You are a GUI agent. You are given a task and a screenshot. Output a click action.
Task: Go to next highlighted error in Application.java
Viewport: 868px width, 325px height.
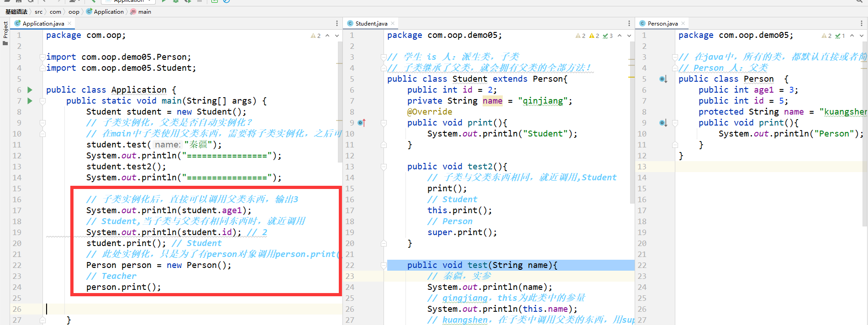point(337,36)
